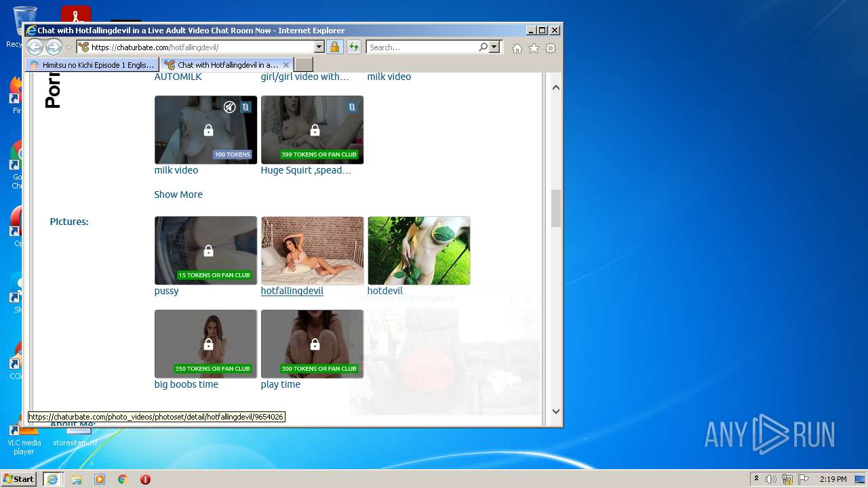Open Action Center flag icon in tray
This screenshot has width=868, height=488.
click(804, 479)
